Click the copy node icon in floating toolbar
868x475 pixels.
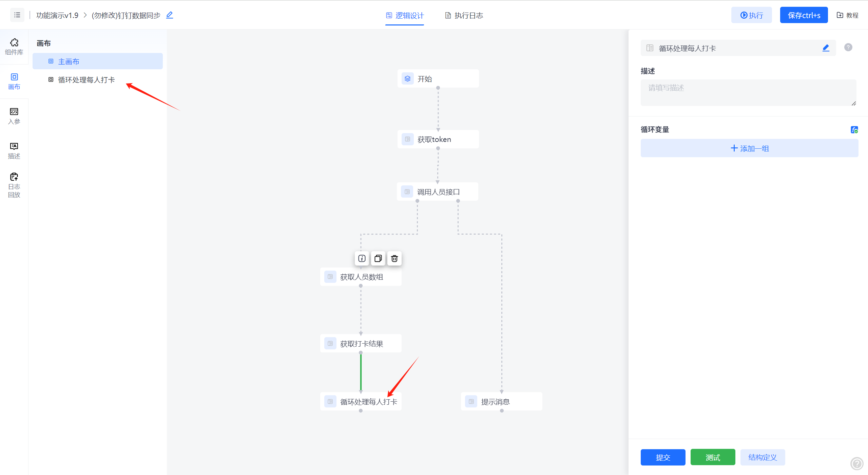coord(378,258)
